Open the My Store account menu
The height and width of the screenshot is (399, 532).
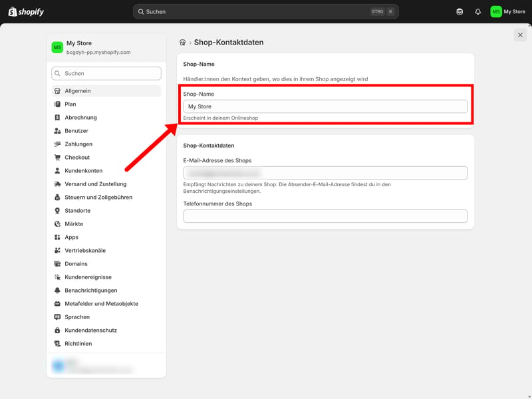[x=508, y=11]
